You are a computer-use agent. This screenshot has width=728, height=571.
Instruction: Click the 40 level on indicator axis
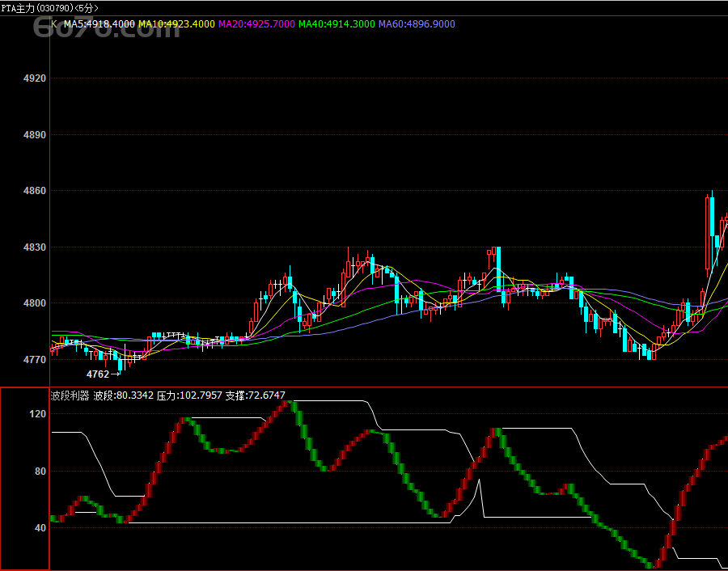[x=40, y=528]
